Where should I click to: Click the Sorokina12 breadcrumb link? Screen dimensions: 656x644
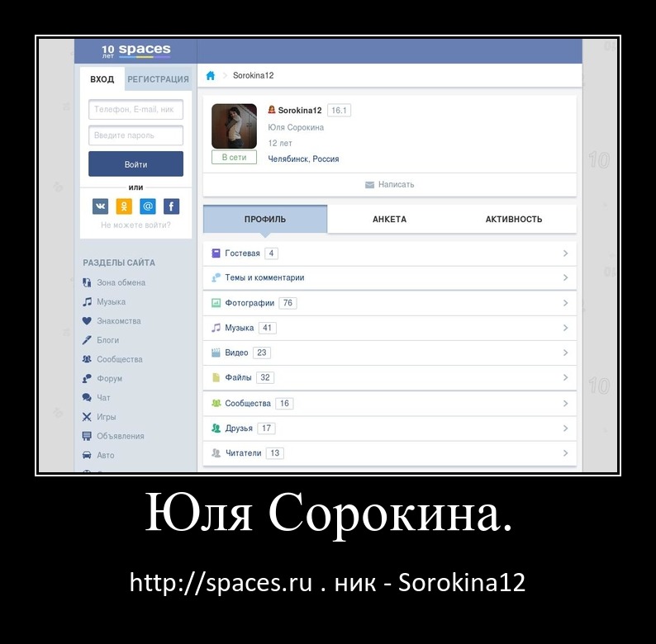point(253,75)
